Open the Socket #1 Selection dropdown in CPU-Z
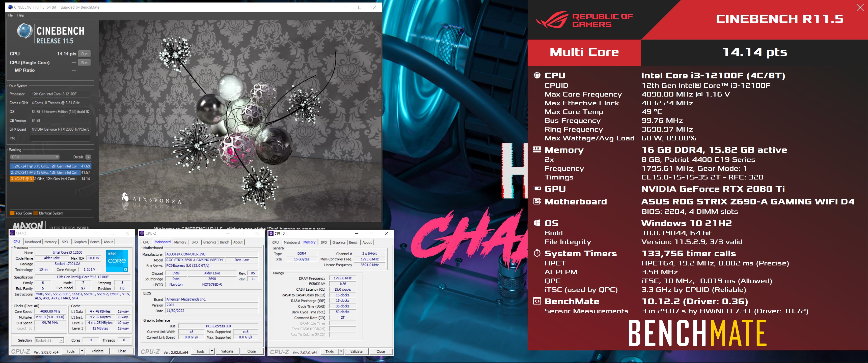 pyautogui.click(x=49, y=341)
